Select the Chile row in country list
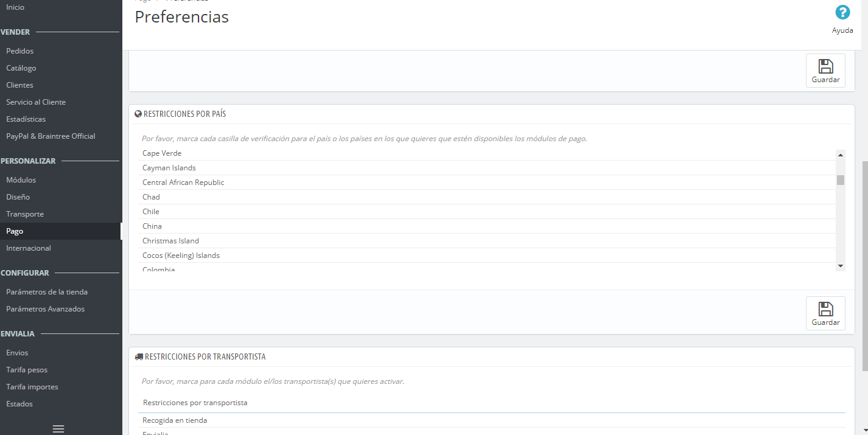Viewport: 868px width, 435px height. tap(151, 212)
